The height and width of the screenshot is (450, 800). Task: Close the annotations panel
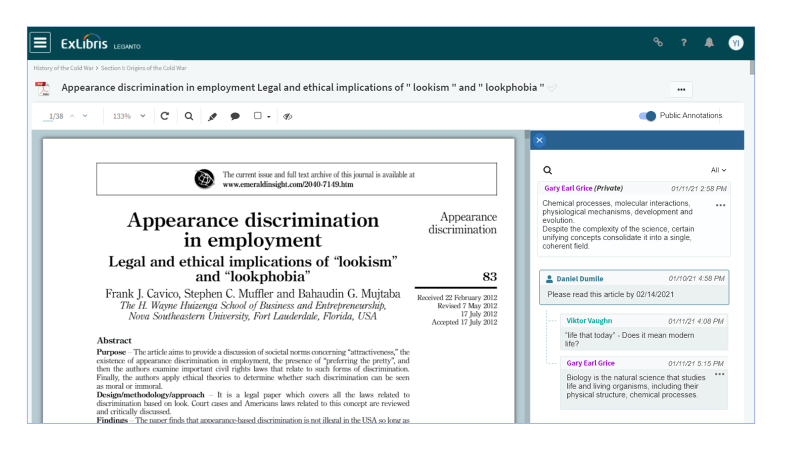[x=539, y=140]
